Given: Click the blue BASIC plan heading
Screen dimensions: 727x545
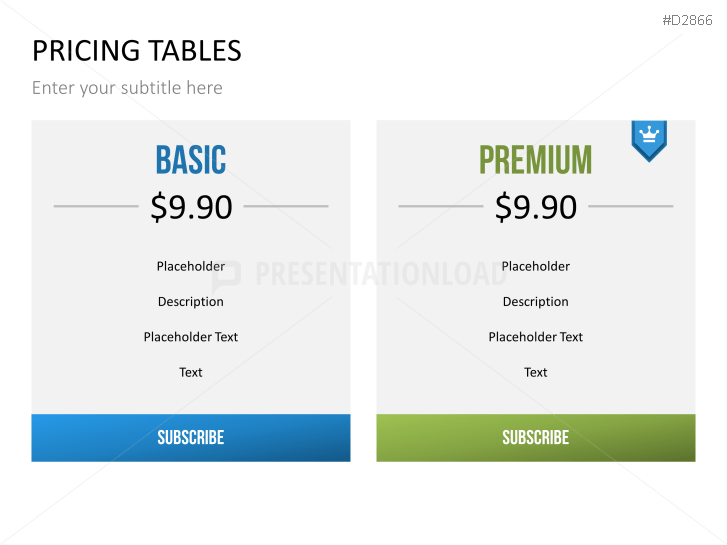Looking at the screenshot, I should click(x=191, y=160).
